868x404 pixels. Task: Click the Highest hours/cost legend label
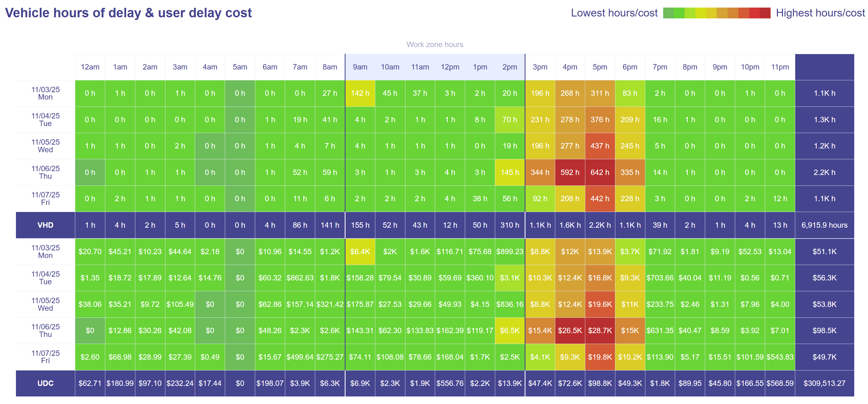[820, 13]
